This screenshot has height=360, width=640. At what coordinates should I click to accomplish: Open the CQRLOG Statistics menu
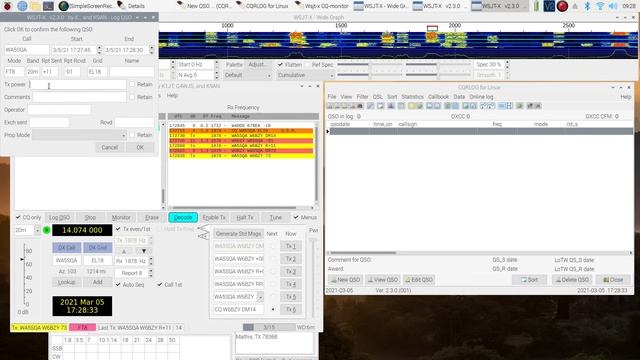pyautogui.click(x=412, y=97)
